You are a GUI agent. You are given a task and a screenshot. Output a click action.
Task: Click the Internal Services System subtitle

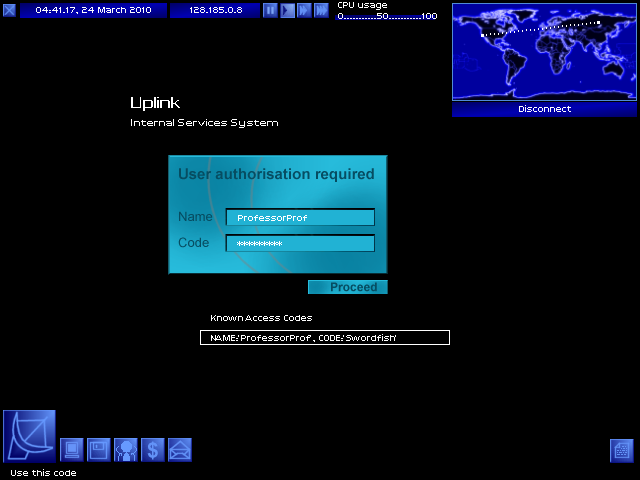click(204, 123)
